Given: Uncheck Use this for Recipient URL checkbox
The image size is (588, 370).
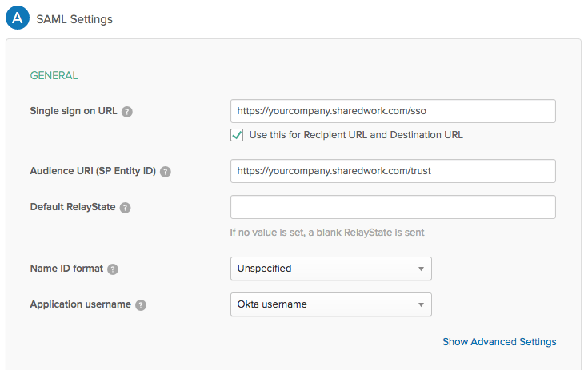Looking at the screenshot, I should (x=237, y=134).
